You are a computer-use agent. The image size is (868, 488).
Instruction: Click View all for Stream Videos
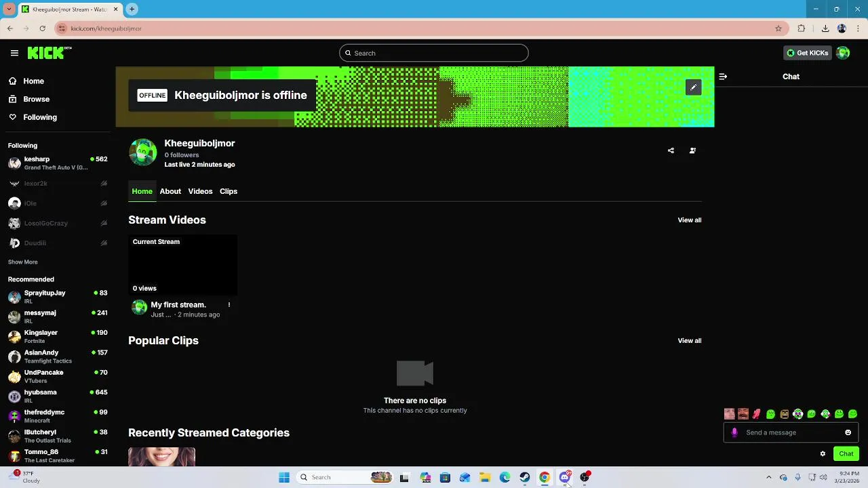pos(690,220)
